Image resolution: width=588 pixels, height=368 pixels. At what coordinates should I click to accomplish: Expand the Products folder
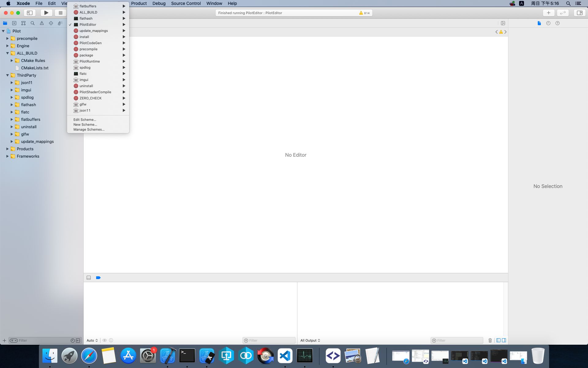click(x=8, y=149)
